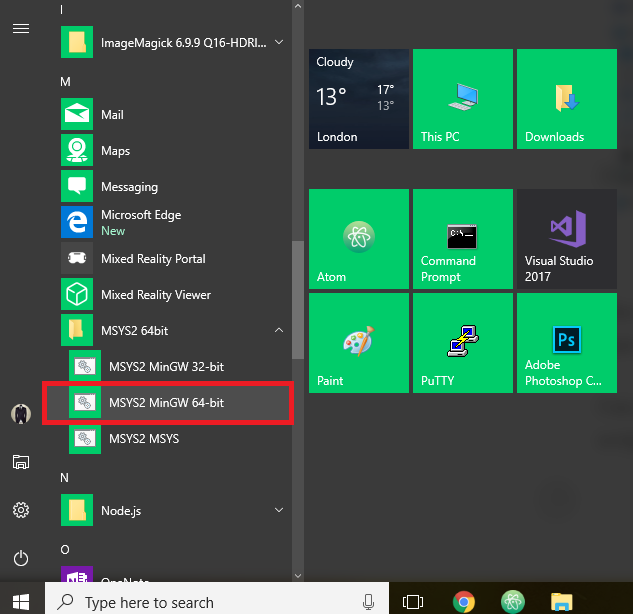Open the Downloads tile

click(x=567, y=99)
